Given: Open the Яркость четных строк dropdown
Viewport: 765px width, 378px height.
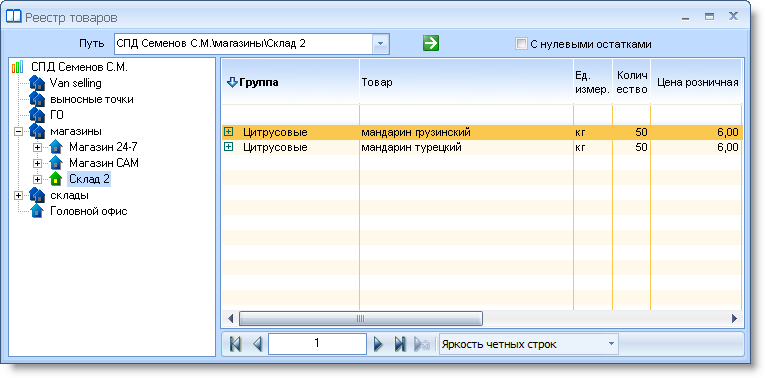Looking at the screenshot, I should pyautogui.click(x=611, y=344).
